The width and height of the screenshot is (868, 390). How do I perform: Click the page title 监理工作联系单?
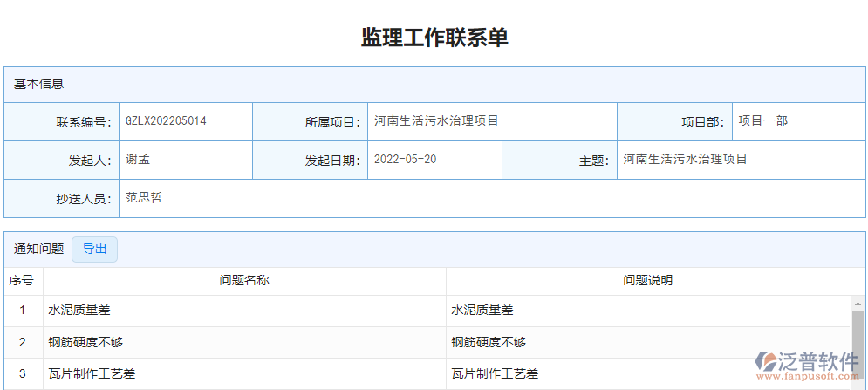tap(434, 38)
